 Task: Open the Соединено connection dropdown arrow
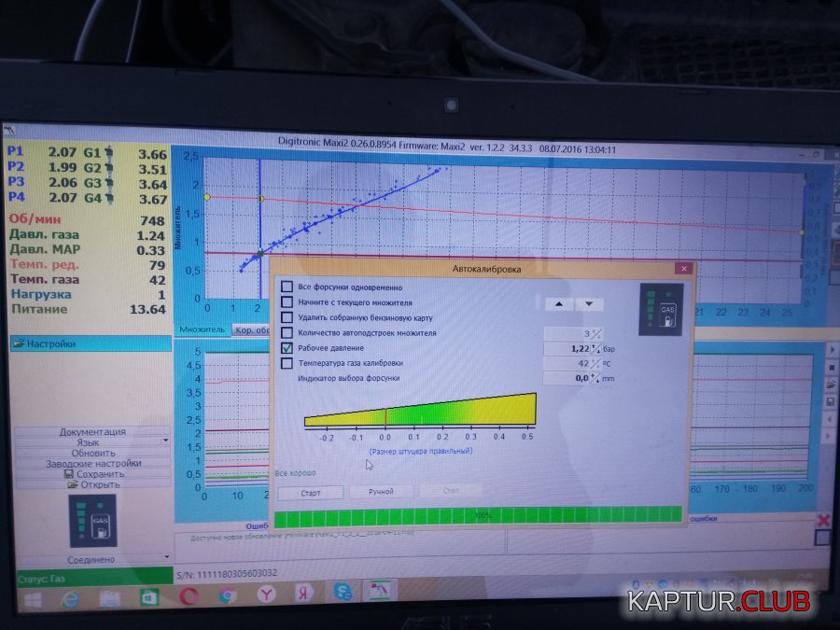click(167, 558)
